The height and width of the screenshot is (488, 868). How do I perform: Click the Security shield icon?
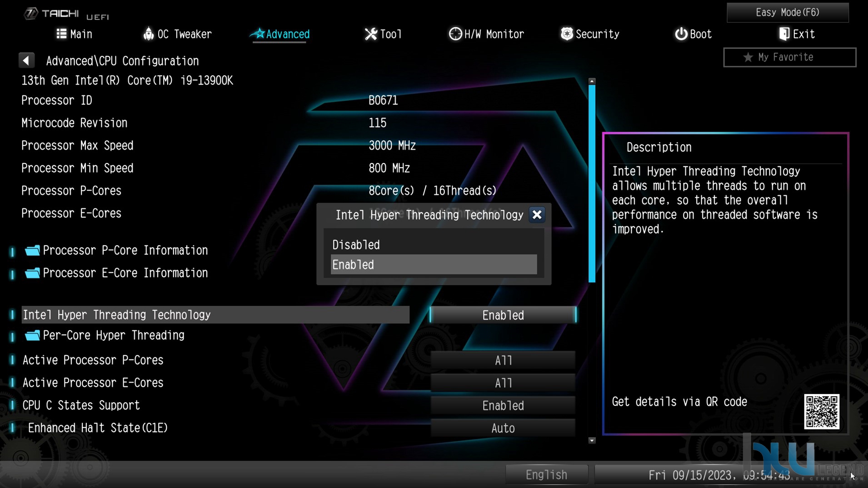pyautogui.click(x=567, y=34)
